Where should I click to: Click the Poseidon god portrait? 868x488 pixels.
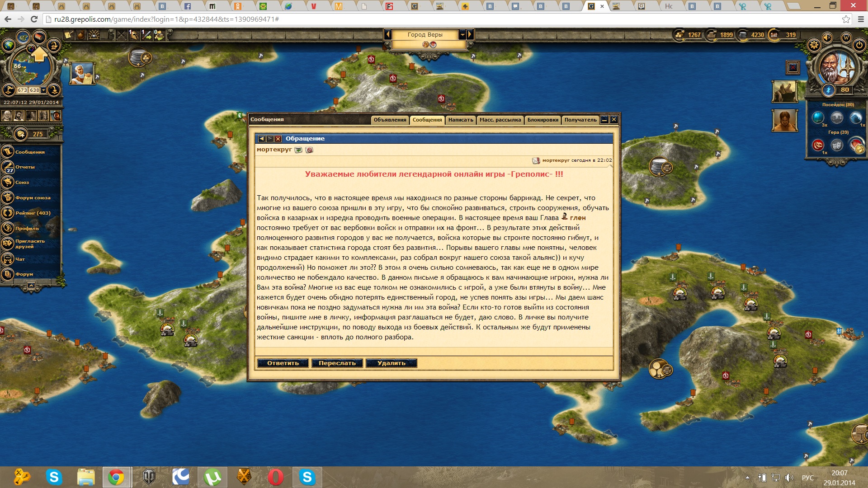pyautogui.click(x=836, y=67)
